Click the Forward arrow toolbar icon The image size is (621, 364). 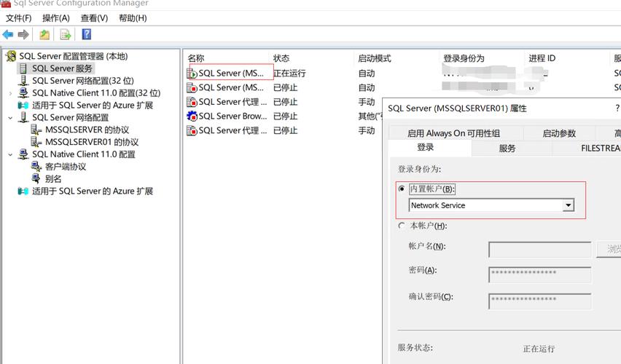click(x=23, y=35)
